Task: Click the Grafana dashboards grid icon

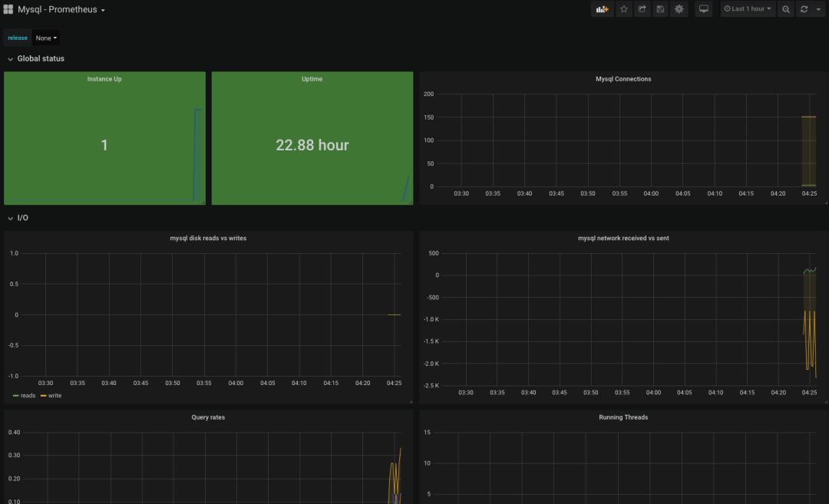Action: [8, 9]
